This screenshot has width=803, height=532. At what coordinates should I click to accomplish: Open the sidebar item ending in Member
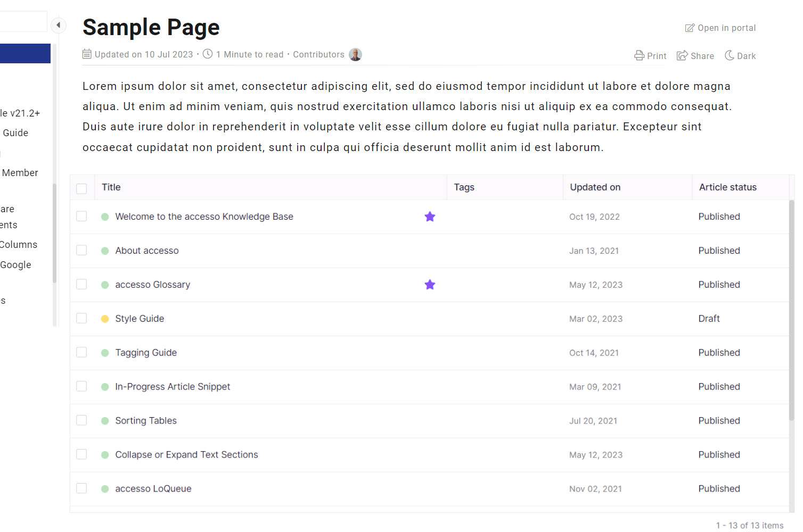tap(19, 173)
